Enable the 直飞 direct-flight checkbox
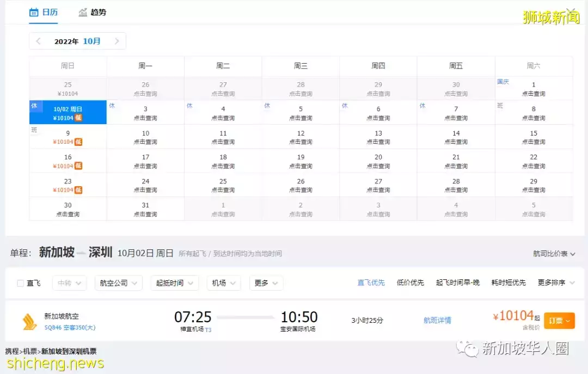Screen dimensions: 588x374 (x=19, y=283)
